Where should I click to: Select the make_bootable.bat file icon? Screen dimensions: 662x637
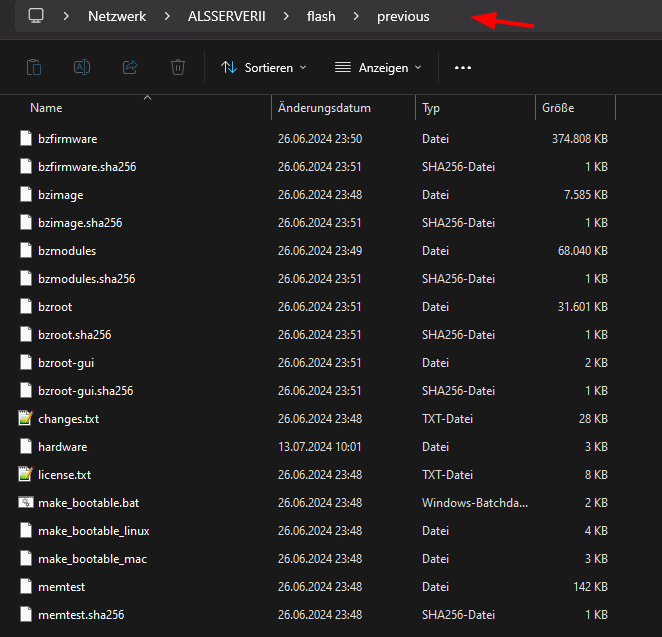(x=26, y=502)
